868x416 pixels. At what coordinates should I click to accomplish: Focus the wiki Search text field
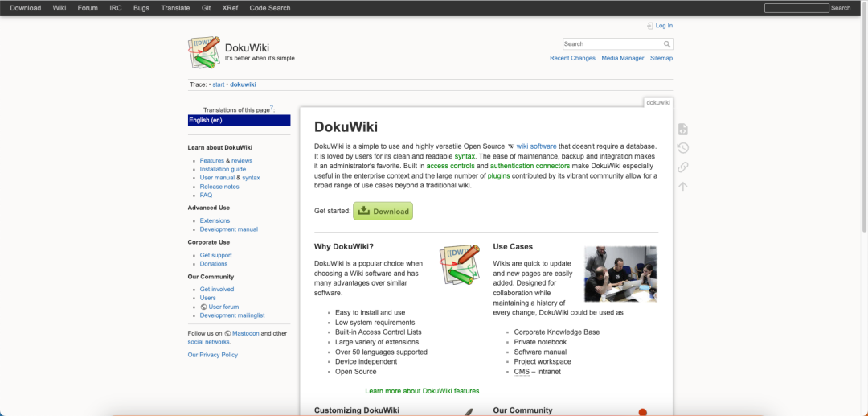(612, 44)
